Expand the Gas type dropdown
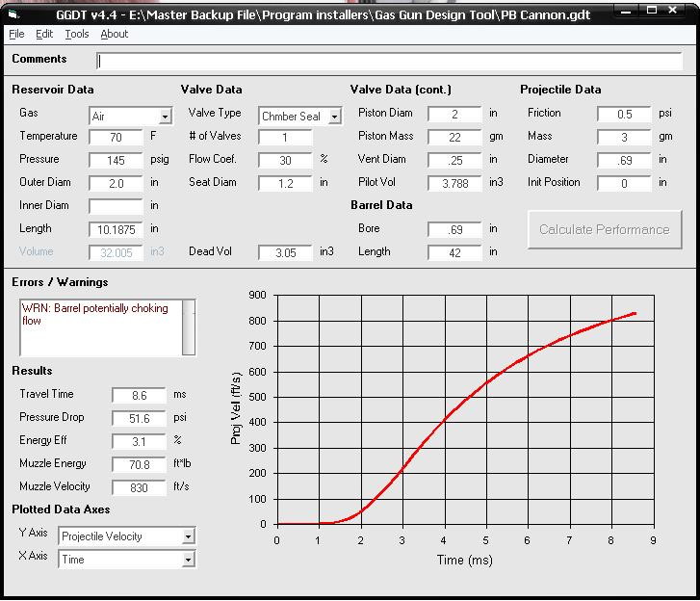The height and width of the screenshot is (601, 700). pyautogui.click(x=166, y=117)
